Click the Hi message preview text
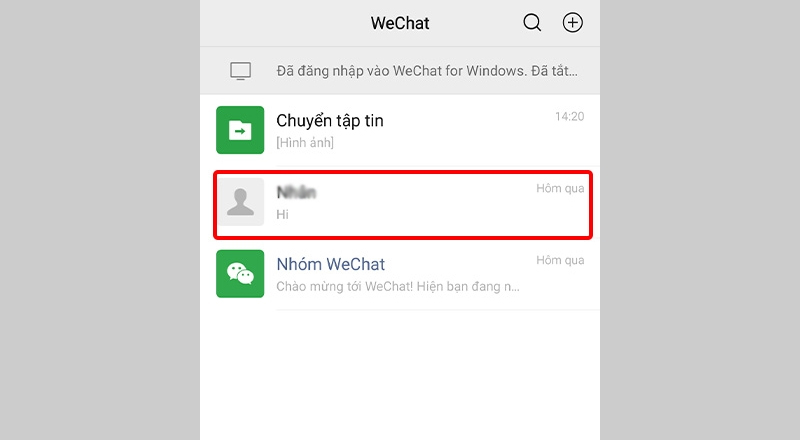Image resolution: width=800 pixels, height=440 pixels. point(282,214)
